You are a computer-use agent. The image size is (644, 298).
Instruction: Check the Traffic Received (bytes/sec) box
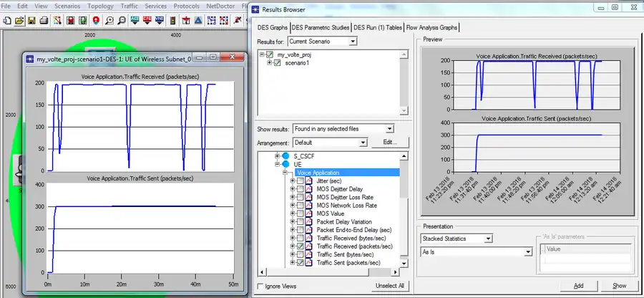[301, 239]
